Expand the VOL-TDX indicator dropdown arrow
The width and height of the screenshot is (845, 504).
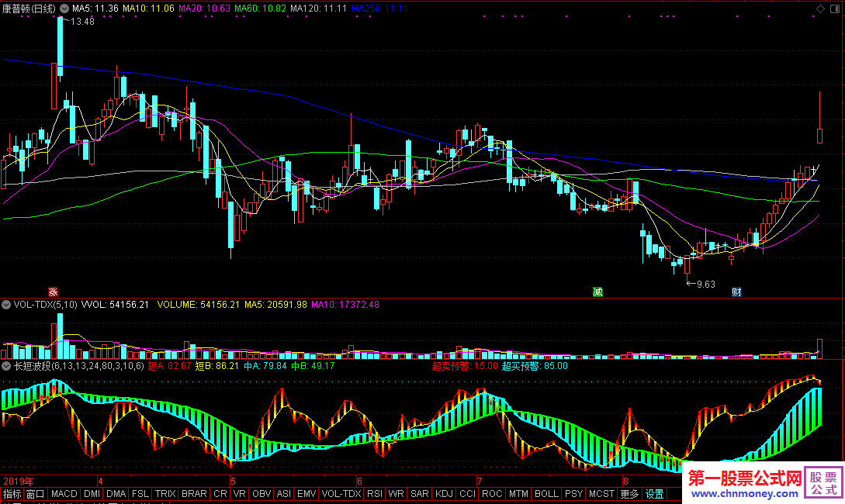point(6,305)
